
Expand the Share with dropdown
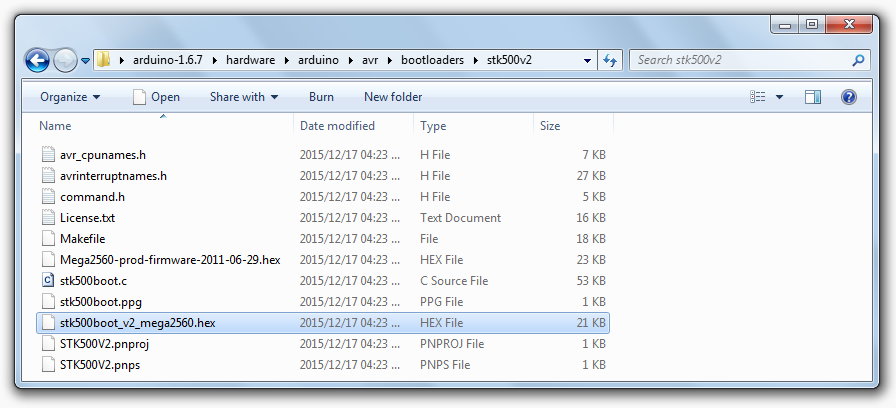(x=243, y=97)
